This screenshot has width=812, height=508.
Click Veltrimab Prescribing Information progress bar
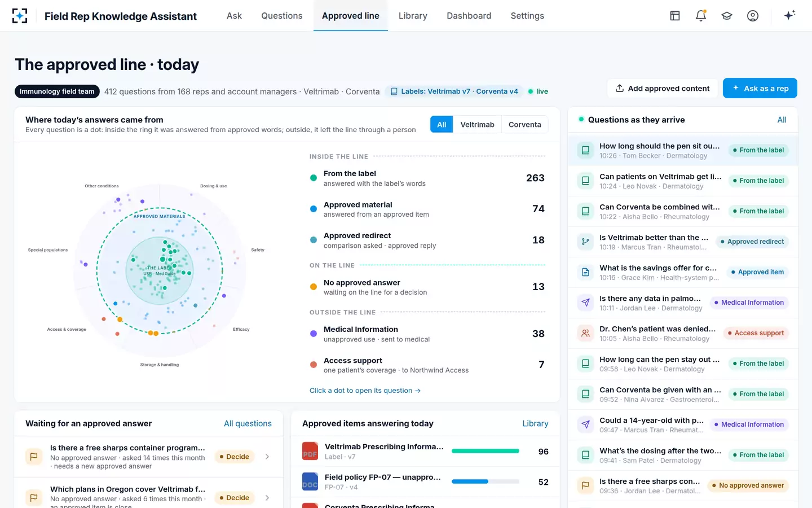coord(486,451)
